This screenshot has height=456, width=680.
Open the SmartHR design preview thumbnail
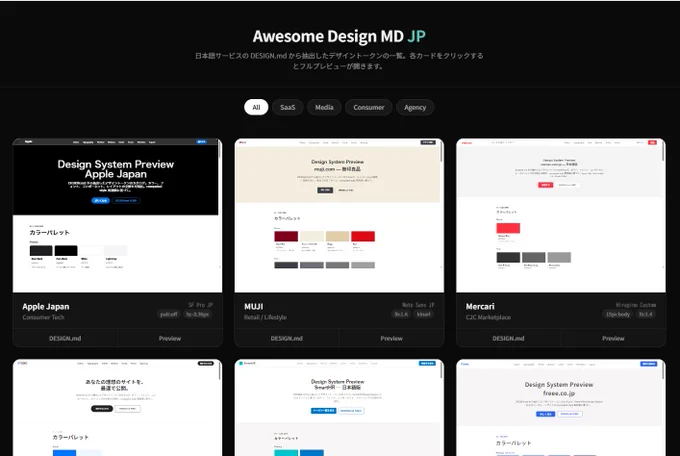tap(339, 407)
